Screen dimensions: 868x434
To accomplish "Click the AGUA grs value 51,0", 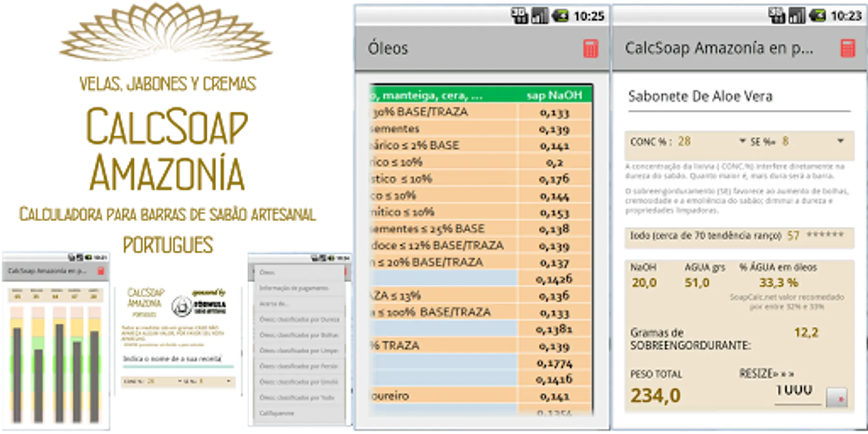I will 697,283.
